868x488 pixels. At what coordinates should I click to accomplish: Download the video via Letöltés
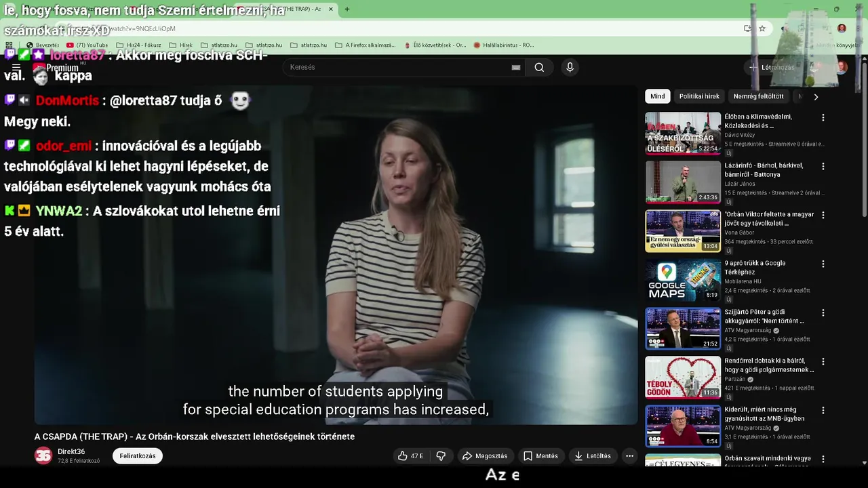(593, 456)
